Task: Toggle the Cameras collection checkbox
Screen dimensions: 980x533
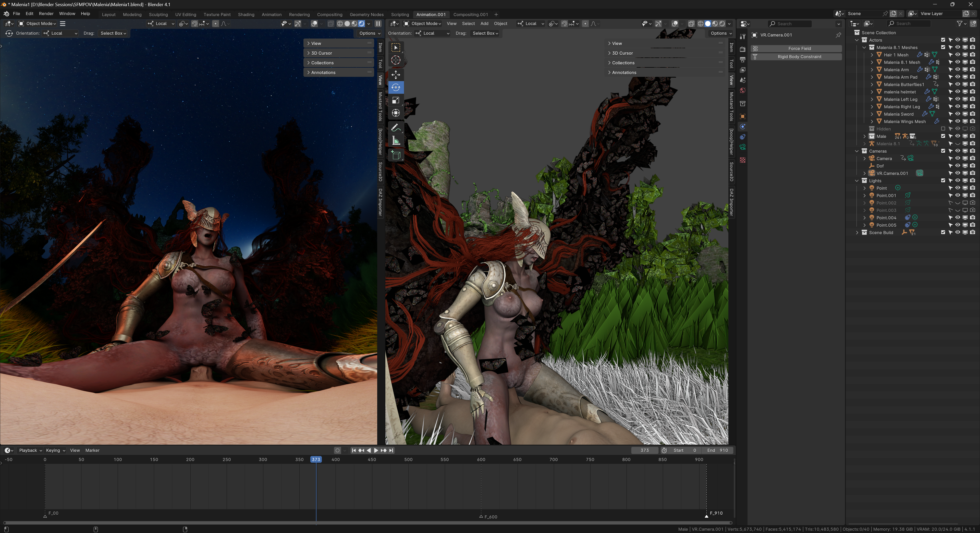Action: [943, 151]
